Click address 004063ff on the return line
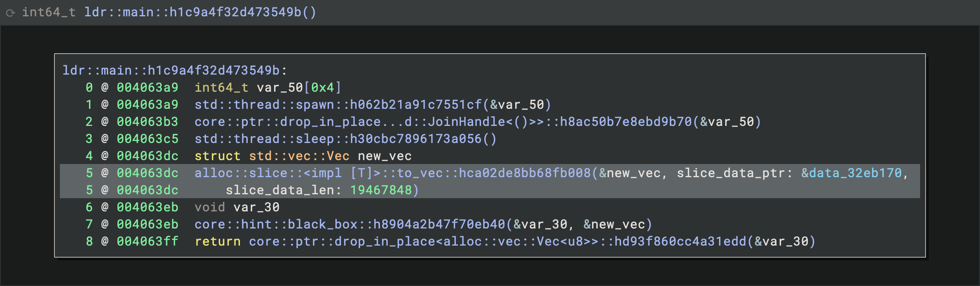The image size is (980, 286). pyautogui.click(x=147, y=241)
